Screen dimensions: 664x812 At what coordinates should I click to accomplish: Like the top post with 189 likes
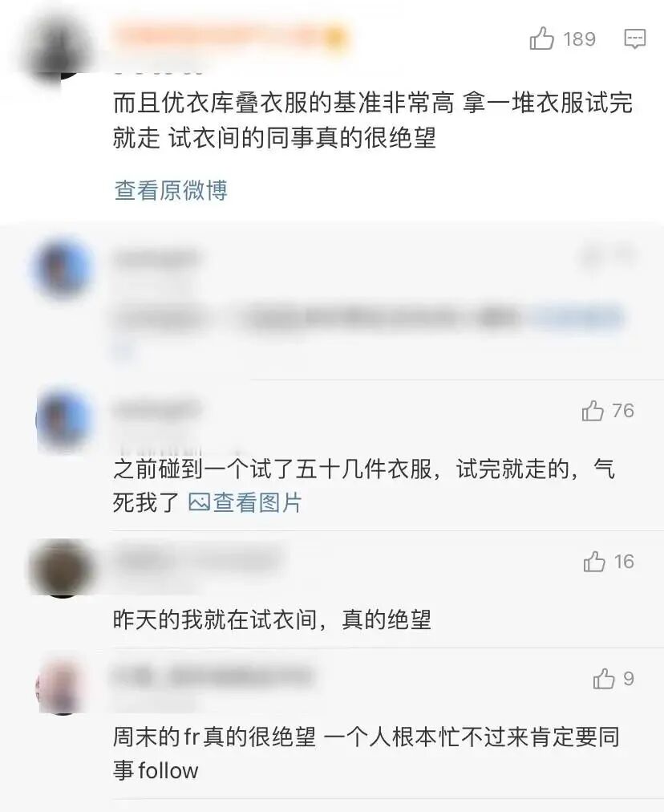542,39
